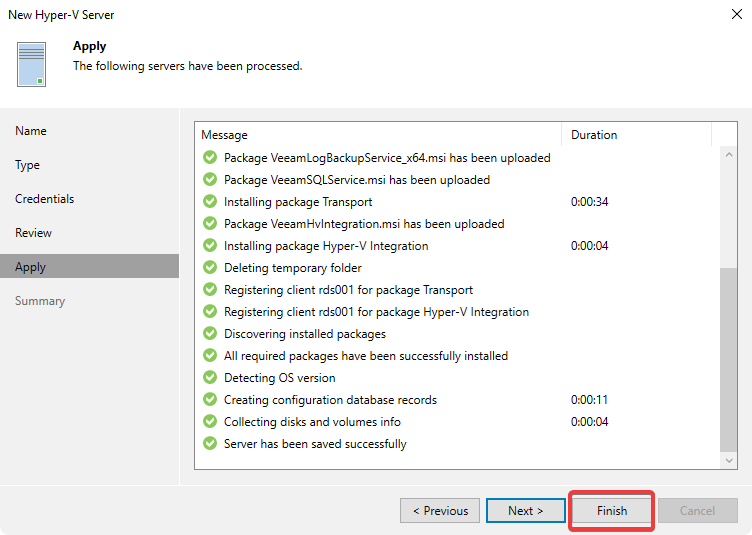Go to the Credentials wizard step
This screenshot has width=752, height=535.
click(x=45, y=199)
